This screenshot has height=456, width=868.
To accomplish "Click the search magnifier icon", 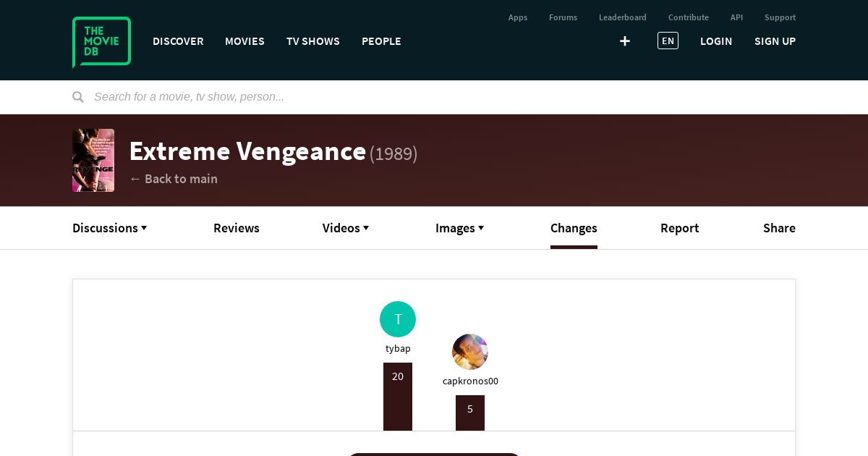I will (x=78, y=97).
